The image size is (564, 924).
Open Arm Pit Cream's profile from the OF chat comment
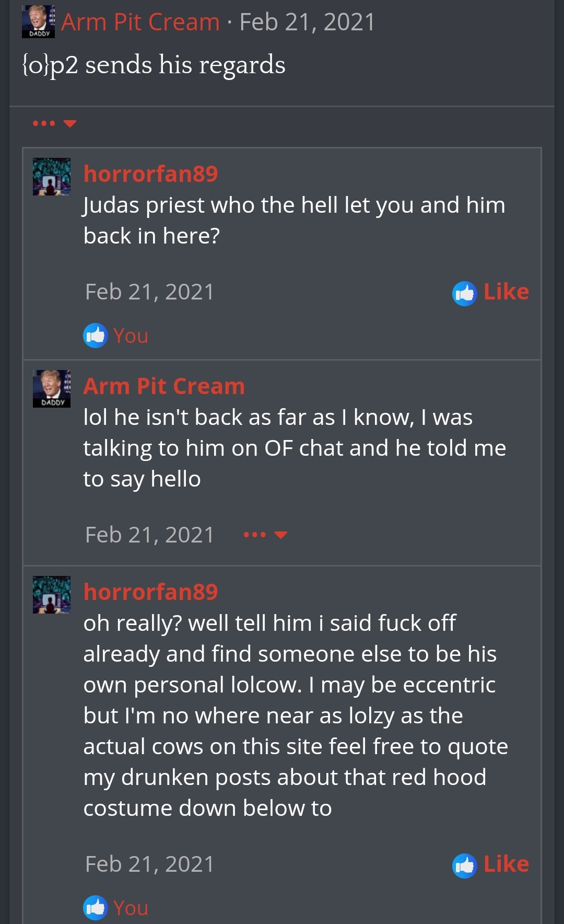(x=164, y=386)
